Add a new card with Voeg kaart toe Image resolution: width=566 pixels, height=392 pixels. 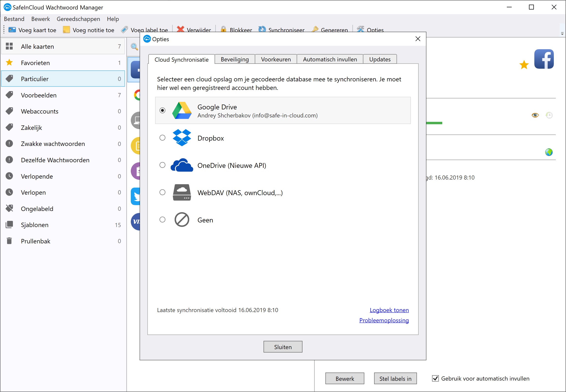coord(32,29)
